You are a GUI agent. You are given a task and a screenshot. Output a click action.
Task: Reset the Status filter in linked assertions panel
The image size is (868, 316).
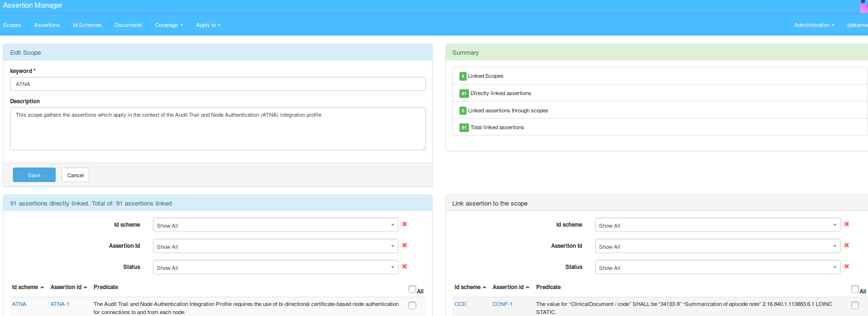[x=404, y=267]
